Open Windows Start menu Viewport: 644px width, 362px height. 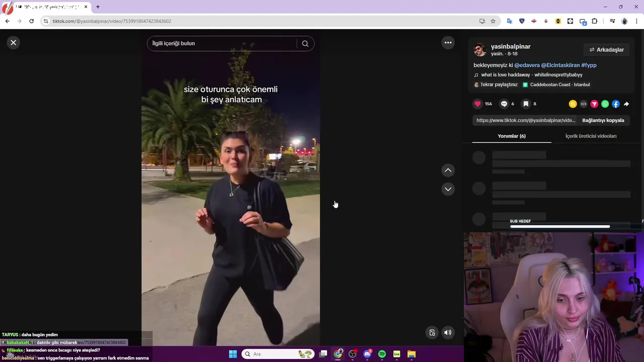[232, 354]
